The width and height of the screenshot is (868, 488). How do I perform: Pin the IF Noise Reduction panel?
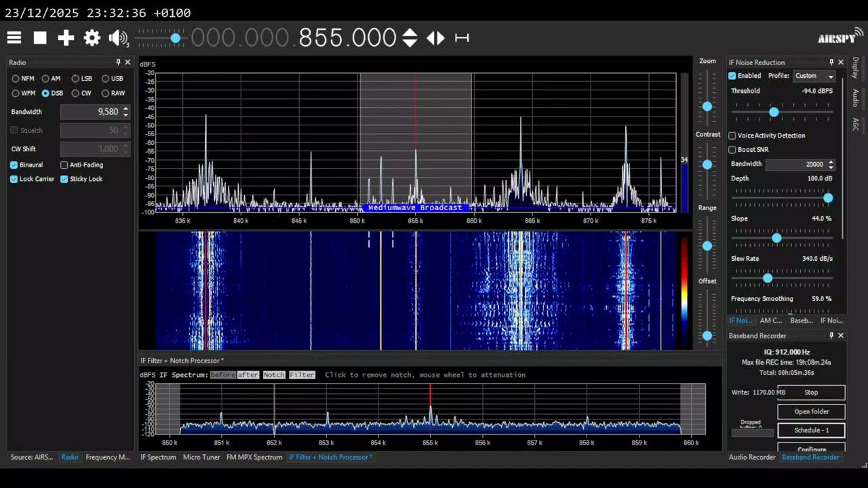(831, 62)
